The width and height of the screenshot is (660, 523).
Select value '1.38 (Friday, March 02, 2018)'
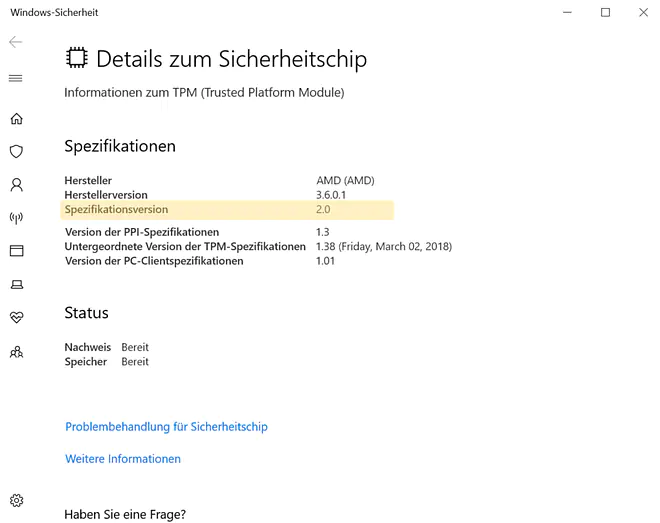point(384,247)
